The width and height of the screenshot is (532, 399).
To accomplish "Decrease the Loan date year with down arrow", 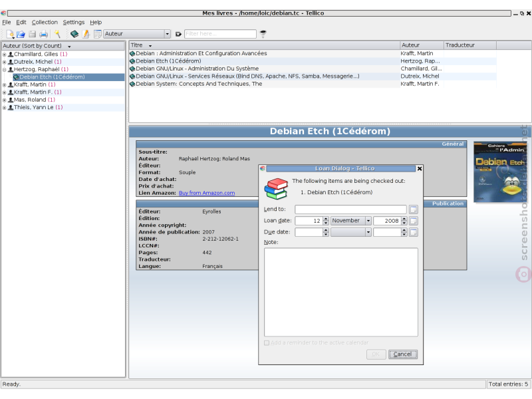I will click(x=404, y=223).
